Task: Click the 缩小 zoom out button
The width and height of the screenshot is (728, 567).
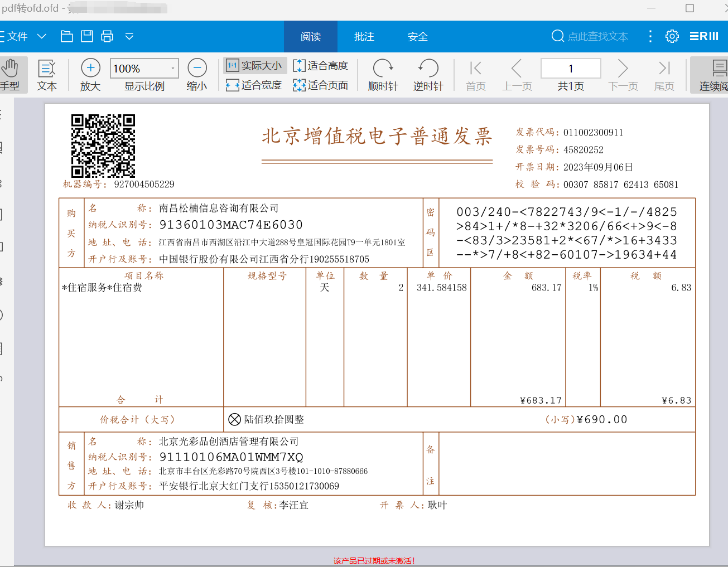Action: click(x=197, y=75)
